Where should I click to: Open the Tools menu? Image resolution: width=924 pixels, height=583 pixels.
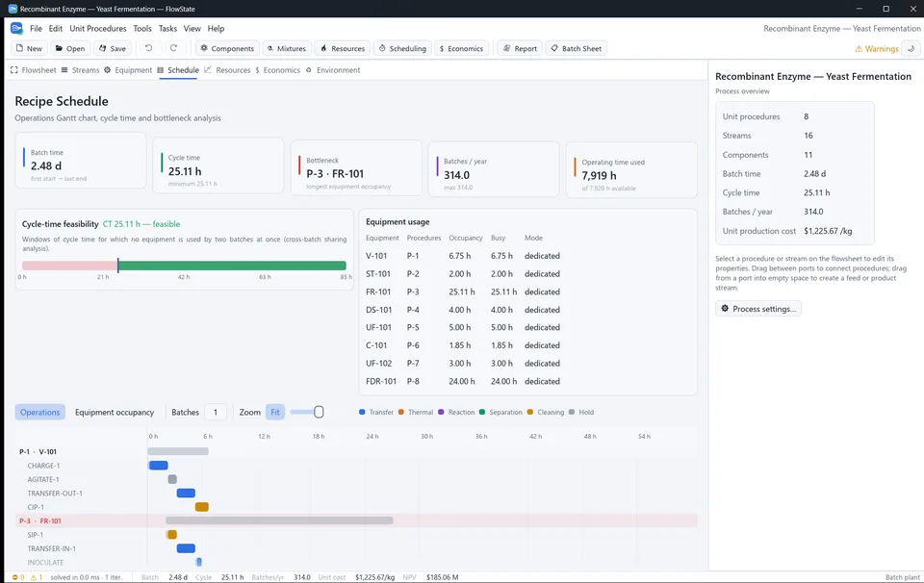coord(142,28)
